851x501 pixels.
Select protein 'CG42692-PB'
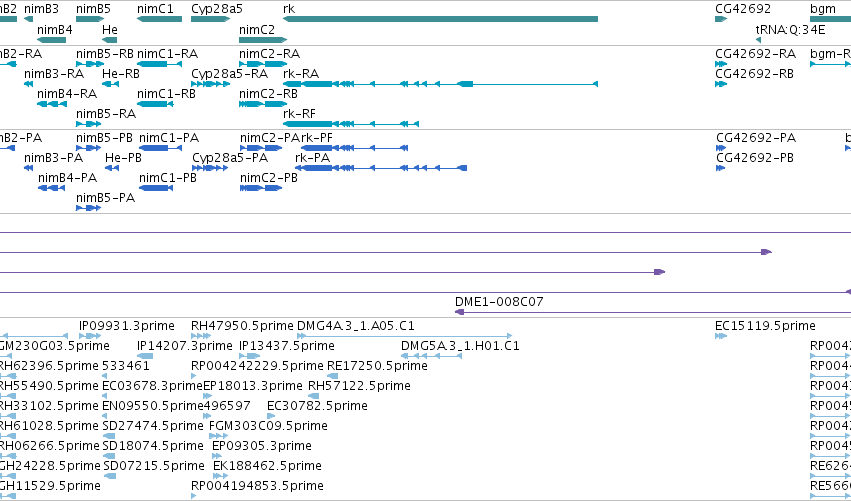click(720, 168)
